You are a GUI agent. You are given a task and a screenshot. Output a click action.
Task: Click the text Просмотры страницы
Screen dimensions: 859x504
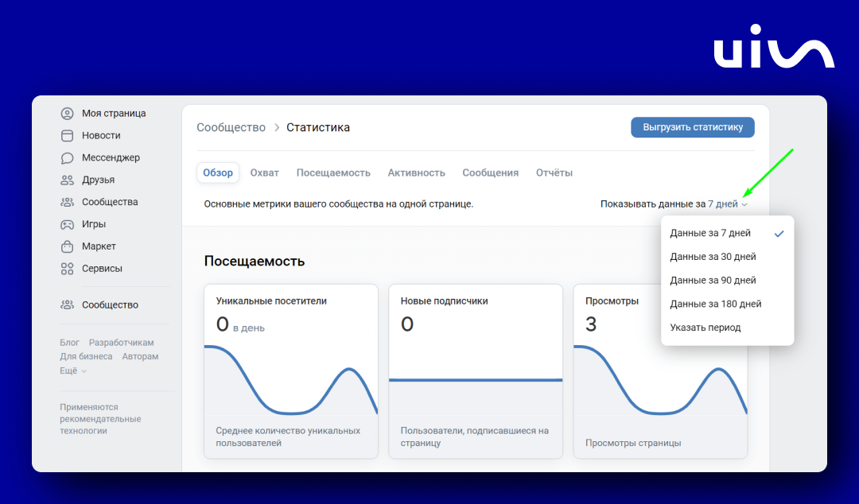(633, 443)
